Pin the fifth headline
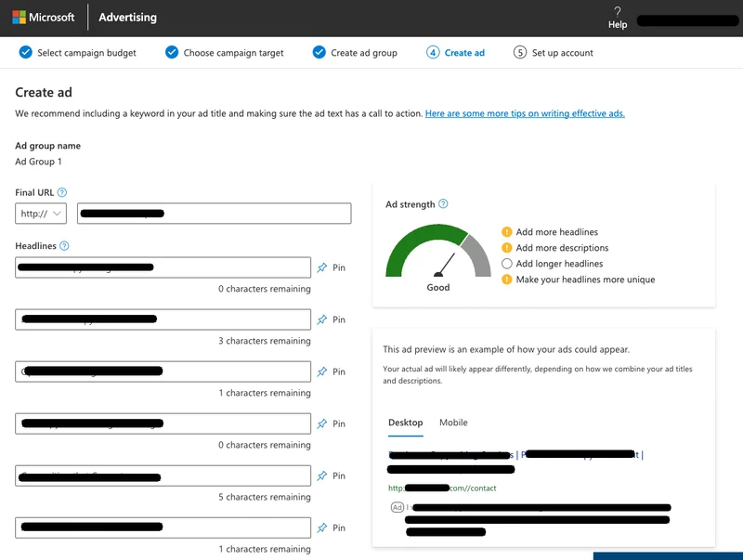 point(331,475)
